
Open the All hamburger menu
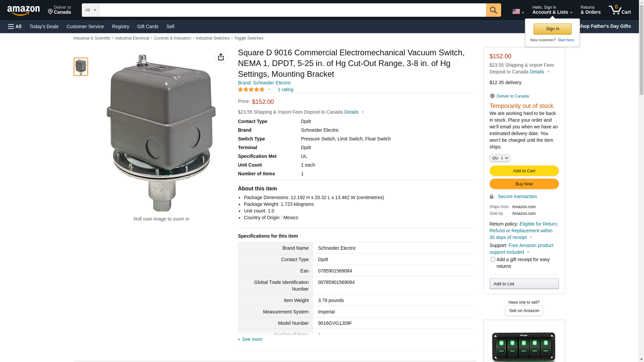click(x=15, y=26)
